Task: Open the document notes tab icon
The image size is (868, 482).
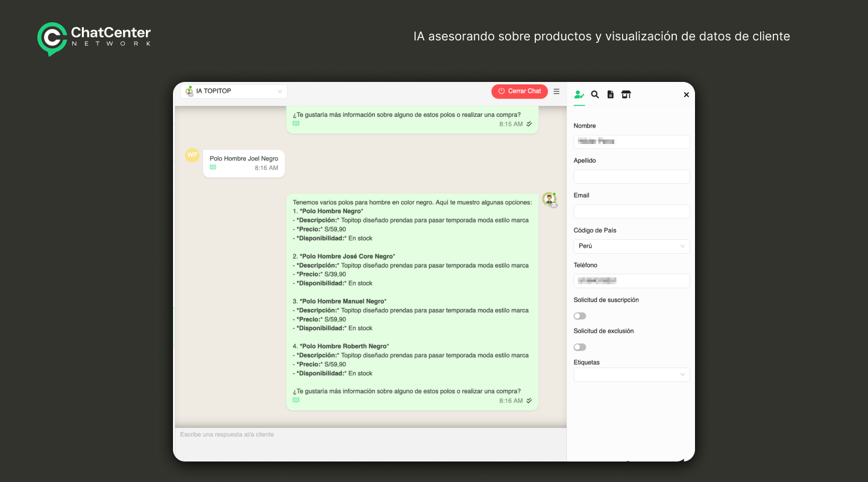Action: (x=611, y=95)
